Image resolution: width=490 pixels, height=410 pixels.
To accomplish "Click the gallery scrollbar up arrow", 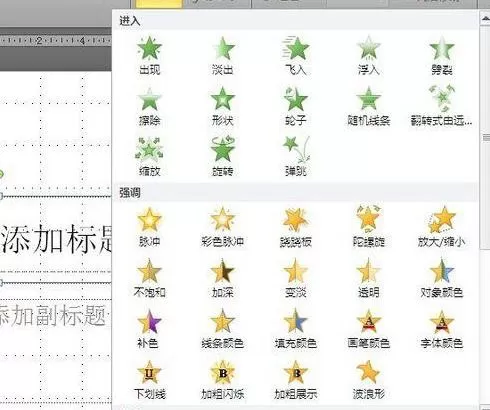I will [x=485, y=19].
